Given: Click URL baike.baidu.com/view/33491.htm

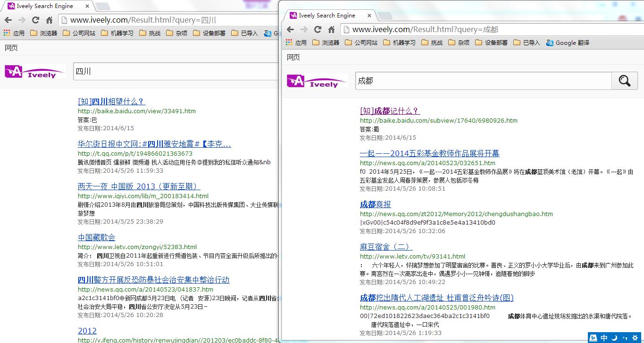Looking at the screenshot, I should point(136,111).
